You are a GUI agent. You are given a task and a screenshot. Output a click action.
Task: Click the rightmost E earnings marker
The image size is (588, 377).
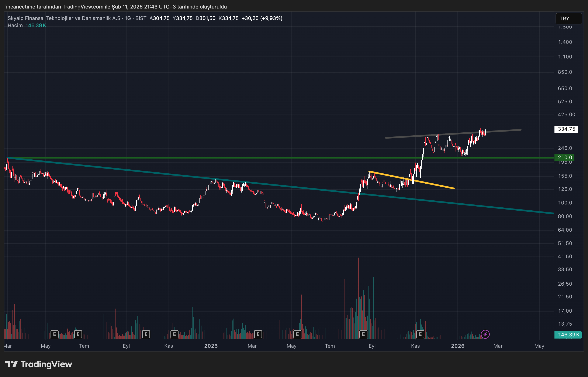420,334
